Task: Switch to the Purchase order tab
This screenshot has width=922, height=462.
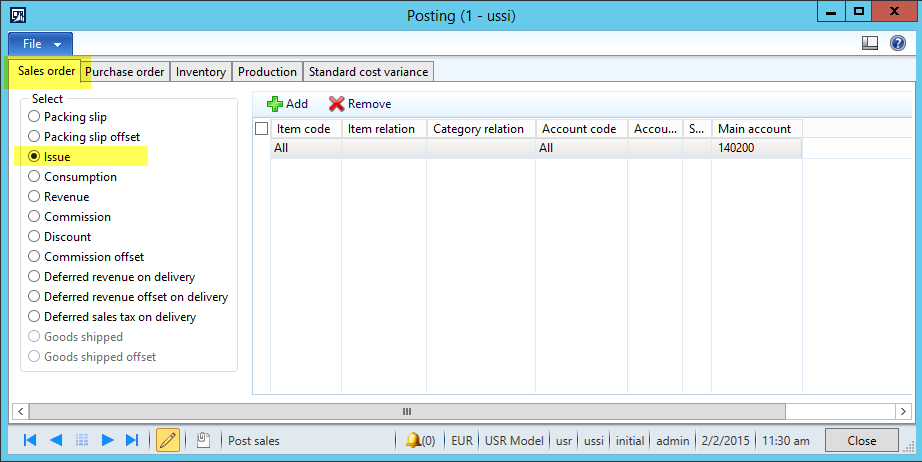Action: [125, 72]
